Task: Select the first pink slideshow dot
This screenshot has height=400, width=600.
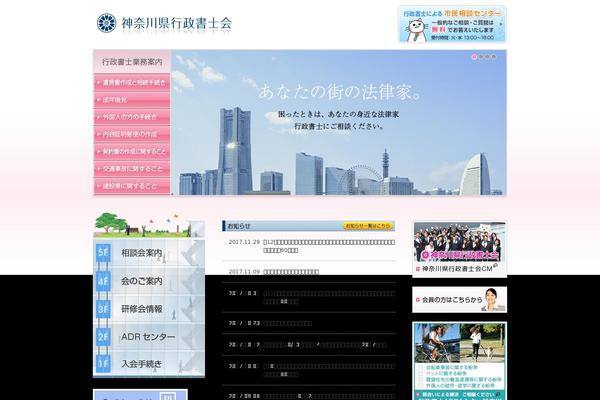Action: [x=474, y=57]
